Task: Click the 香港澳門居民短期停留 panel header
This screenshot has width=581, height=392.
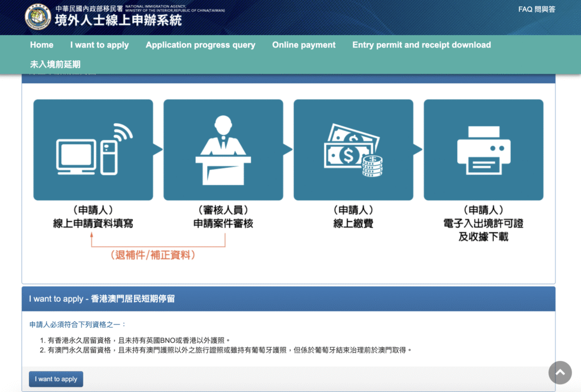Action: [x=102, y=298]
